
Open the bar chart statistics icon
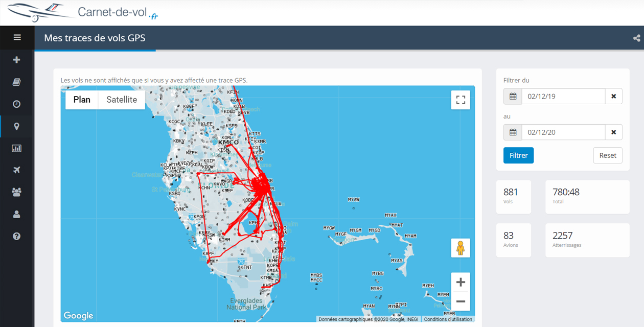[x=17, y=148]
